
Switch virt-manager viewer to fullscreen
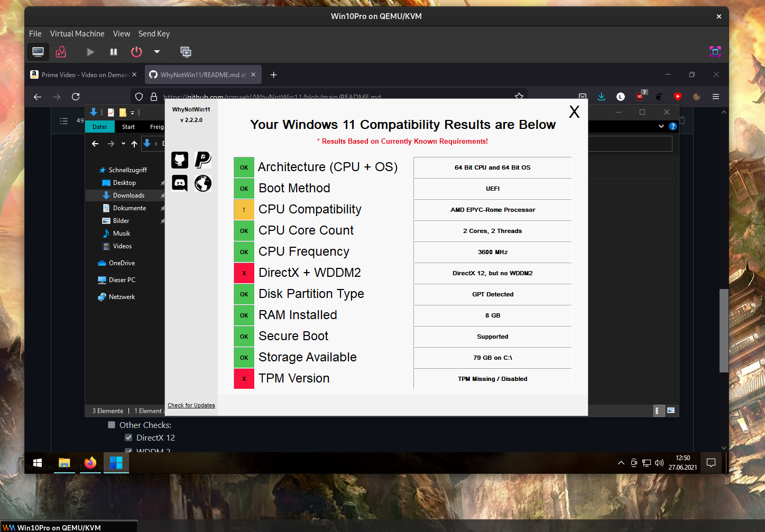click(715, 51)
